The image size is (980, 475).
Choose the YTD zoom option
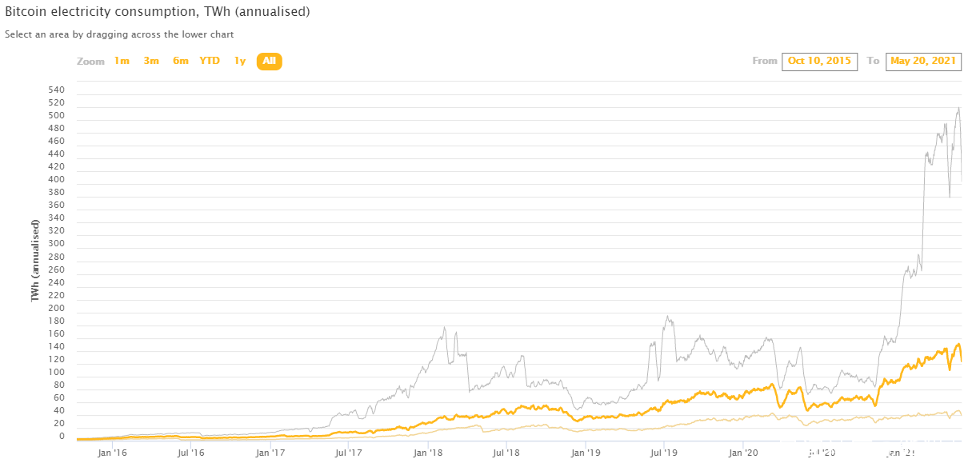click(210, 61)
